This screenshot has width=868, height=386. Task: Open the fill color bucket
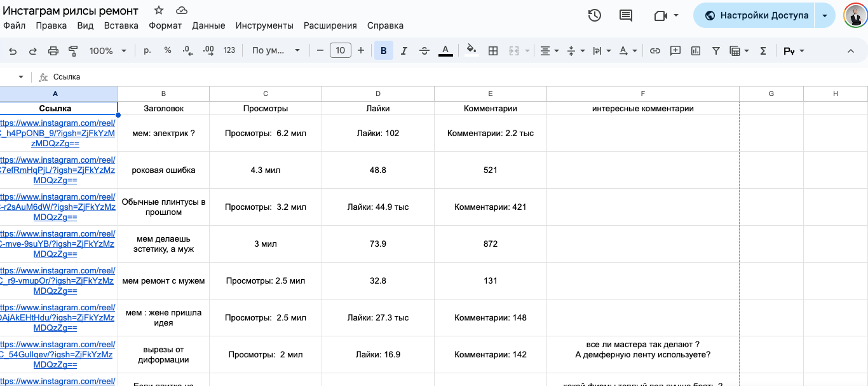pyautogui.click(x=471, y=51)
